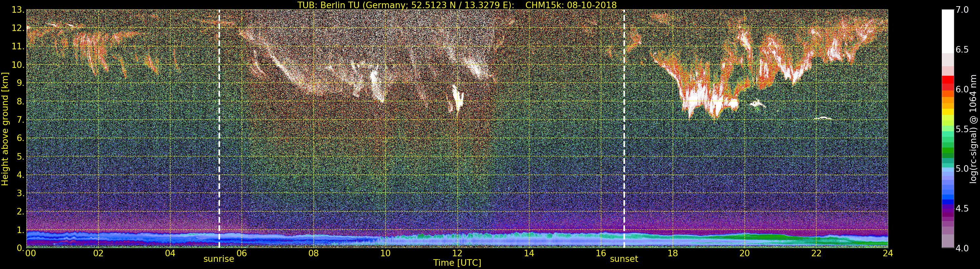
Task: Pick the dark blue band of the colorbar
Action: pos(948,202)
